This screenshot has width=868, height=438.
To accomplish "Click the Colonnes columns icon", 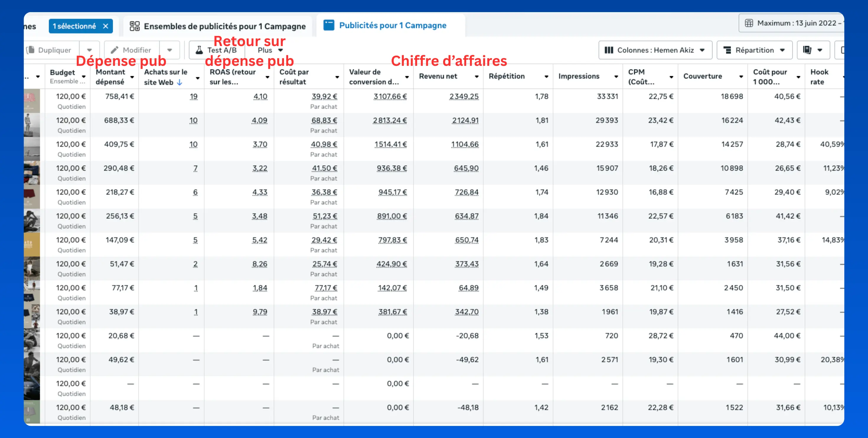I will pyautogui.click(x=608, y=50).
